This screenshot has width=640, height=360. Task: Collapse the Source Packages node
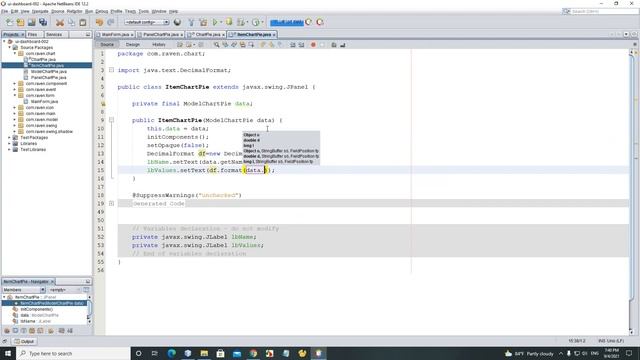(10, 47)
